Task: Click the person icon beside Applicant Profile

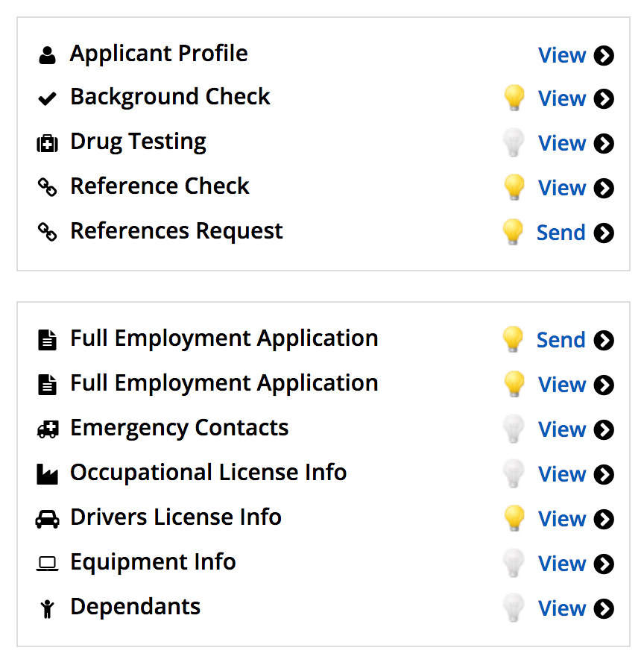Action: coord(47,55)
